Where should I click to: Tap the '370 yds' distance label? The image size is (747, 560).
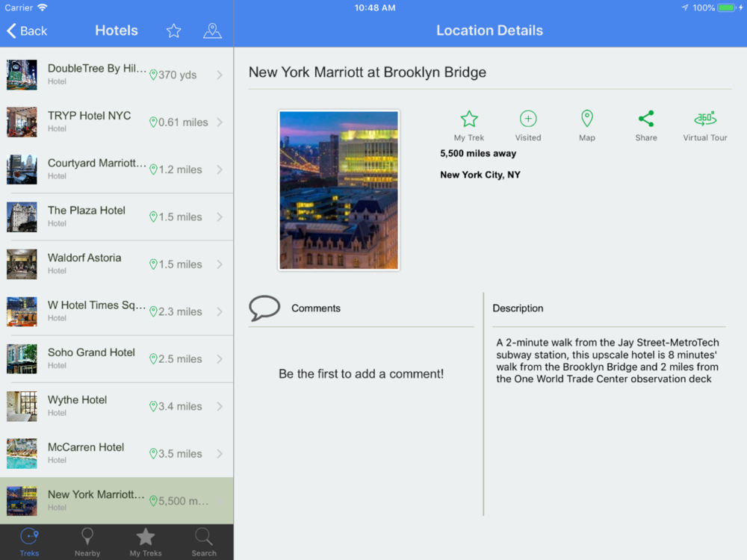pyautogui.click(x=177, y=75)
